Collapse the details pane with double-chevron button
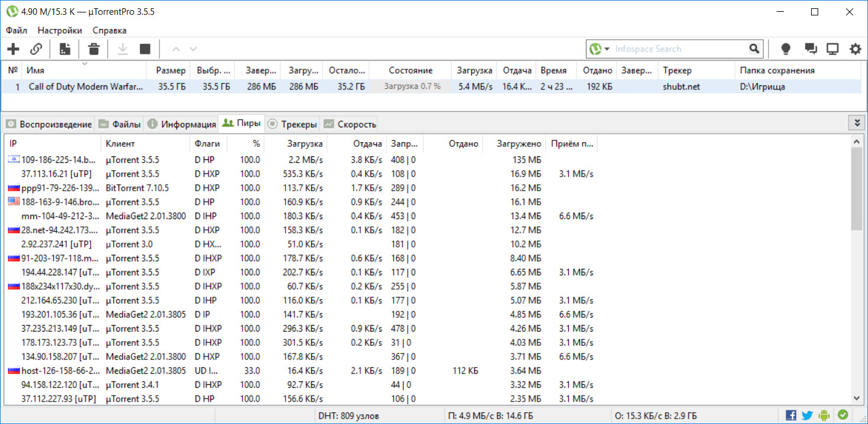This screenshot has width=868, height=424. (856, 123)
